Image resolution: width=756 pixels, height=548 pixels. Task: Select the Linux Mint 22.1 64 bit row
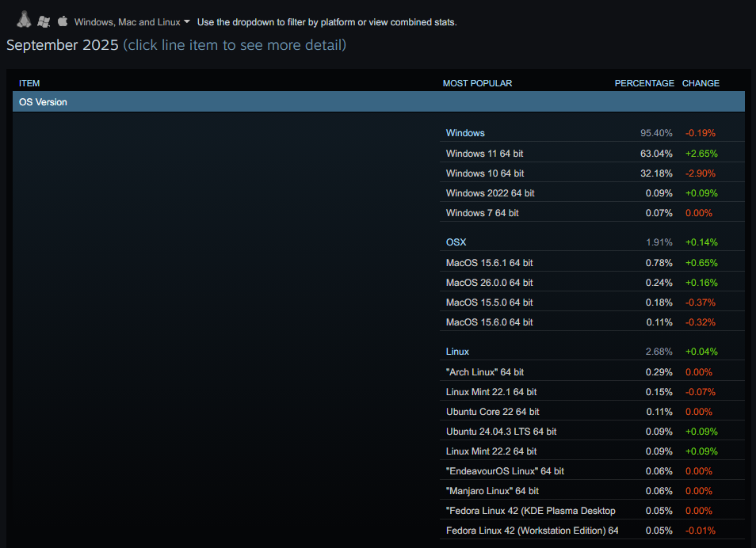pos(592,392)
